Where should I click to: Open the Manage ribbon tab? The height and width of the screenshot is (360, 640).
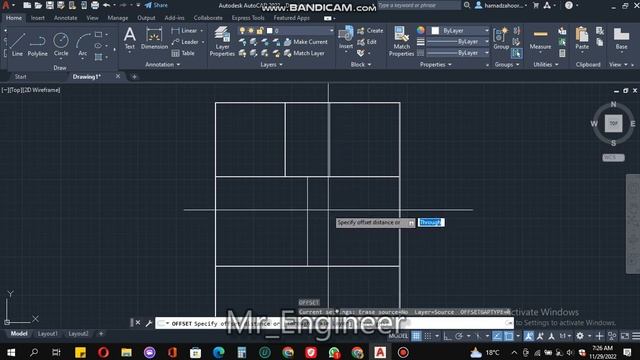pos(118,18)
